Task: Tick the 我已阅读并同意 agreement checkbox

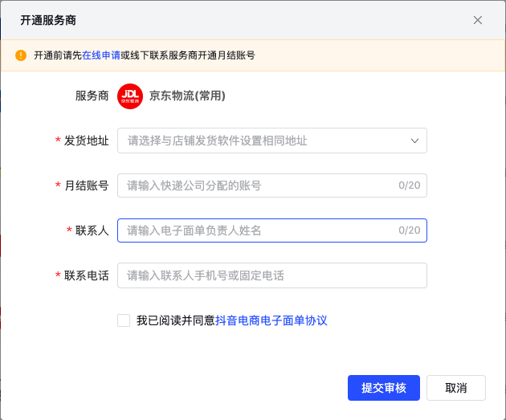Action: point(124,320)
